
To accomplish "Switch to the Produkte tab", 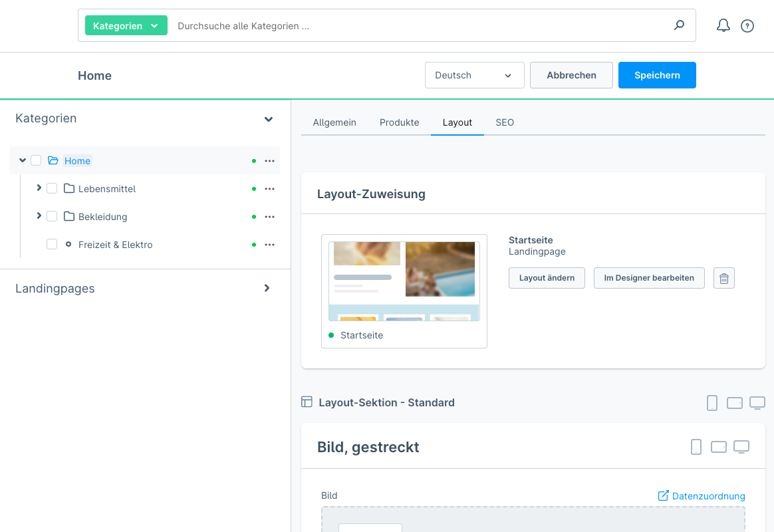I will coord(399,122).
